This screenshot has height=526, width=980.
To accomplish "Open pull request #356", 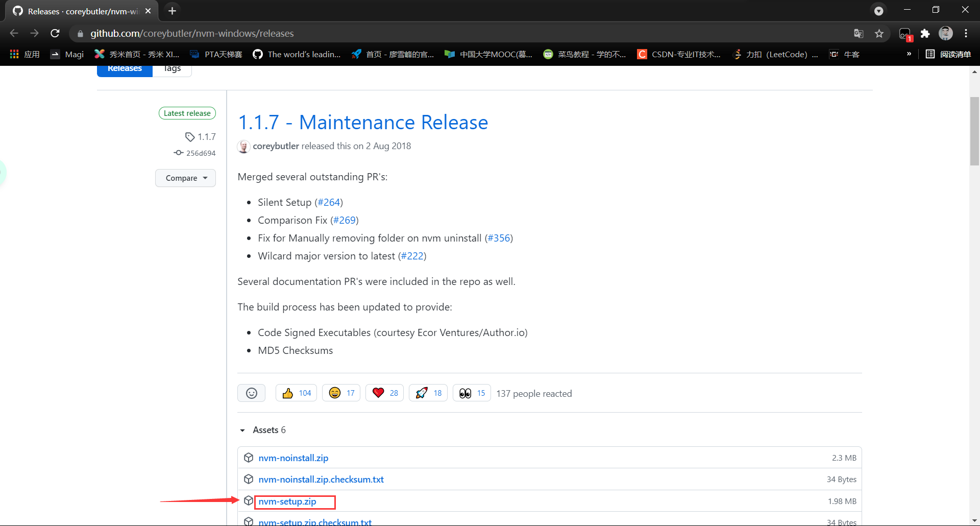I will pyautogui.click(x=499, y=238).
